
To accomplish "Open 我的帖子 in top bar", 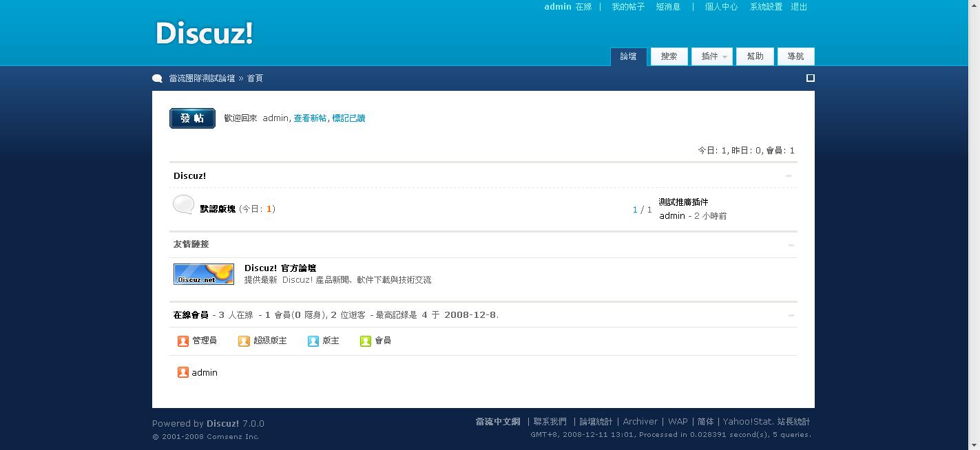I will 628,7.
